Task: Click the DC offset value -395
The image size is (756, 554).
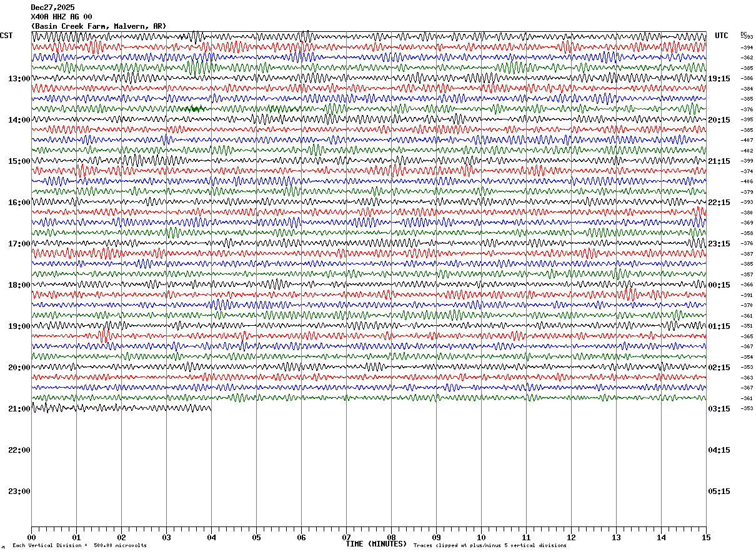Action: [x=747, y=119]
